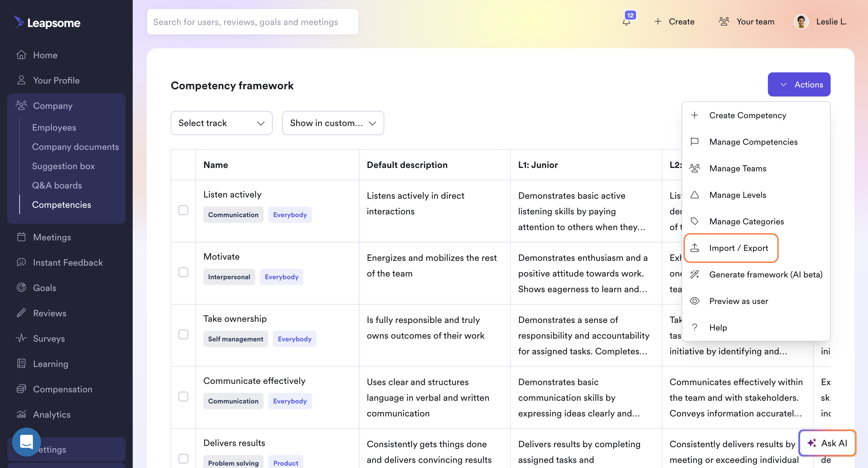This screenshot has width=868, height=468.
Task: Open the Leapsome logo home link
Action: pyautogui.click(x=47, y=22)
